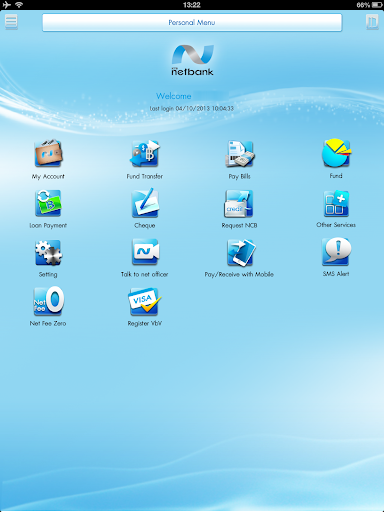Tap the 'Cheque' text label
This screenshot has width=384, height=512.
(145, 225)
